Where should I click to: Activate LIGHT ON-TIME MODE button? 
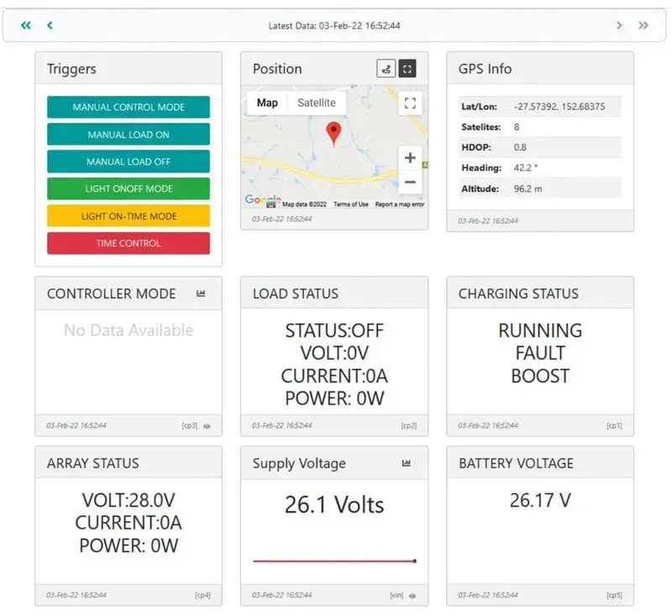pos(129,216)
